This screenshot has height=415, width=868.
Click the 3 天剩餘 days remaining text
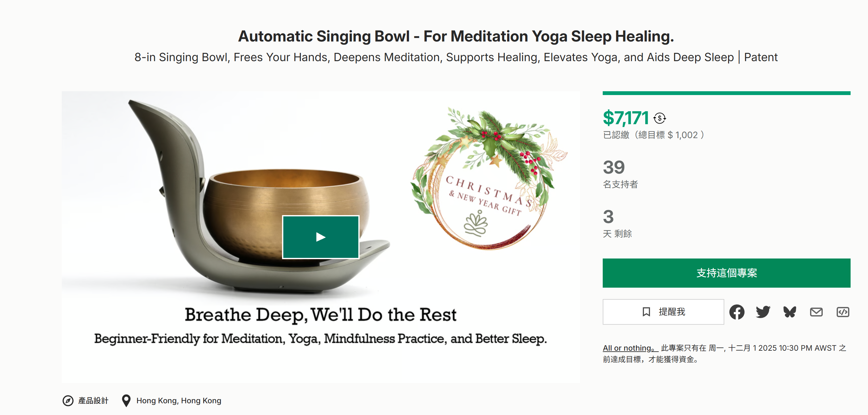click(x=608, y=217)
